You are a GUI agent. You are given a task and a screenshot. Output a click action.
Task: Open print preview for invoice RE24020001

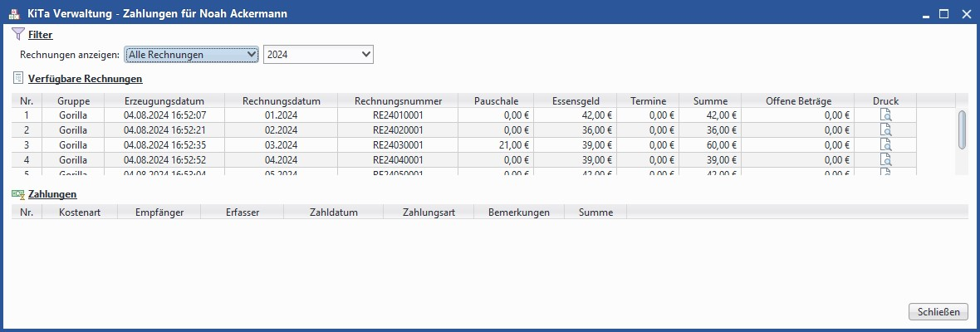885,130
